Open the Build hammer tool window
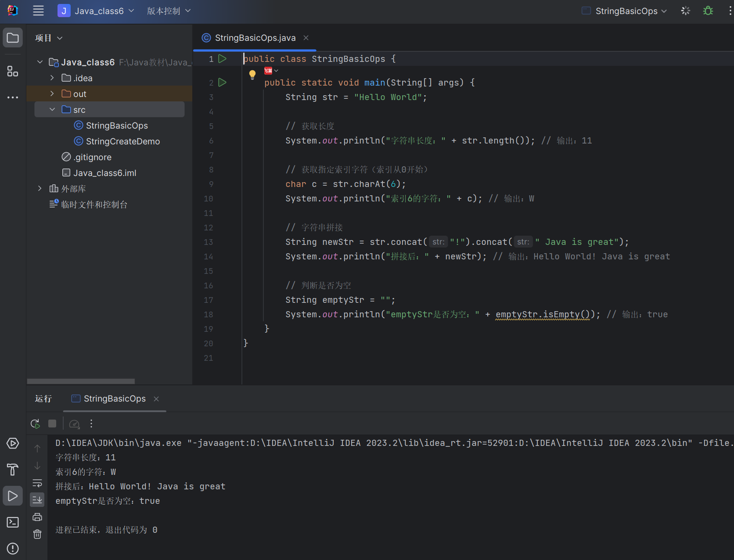This screenshot has width=734, height=560. [x=13, y=470]
